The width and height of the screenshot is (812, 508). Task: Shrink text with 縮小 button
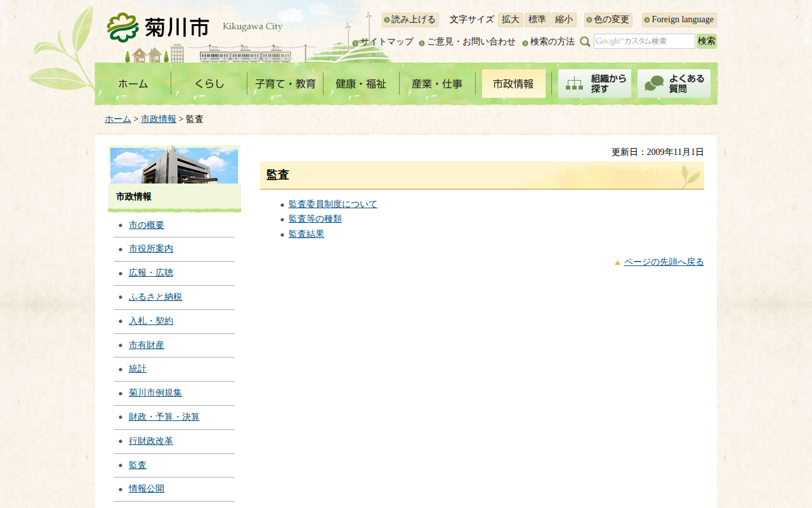564,20
